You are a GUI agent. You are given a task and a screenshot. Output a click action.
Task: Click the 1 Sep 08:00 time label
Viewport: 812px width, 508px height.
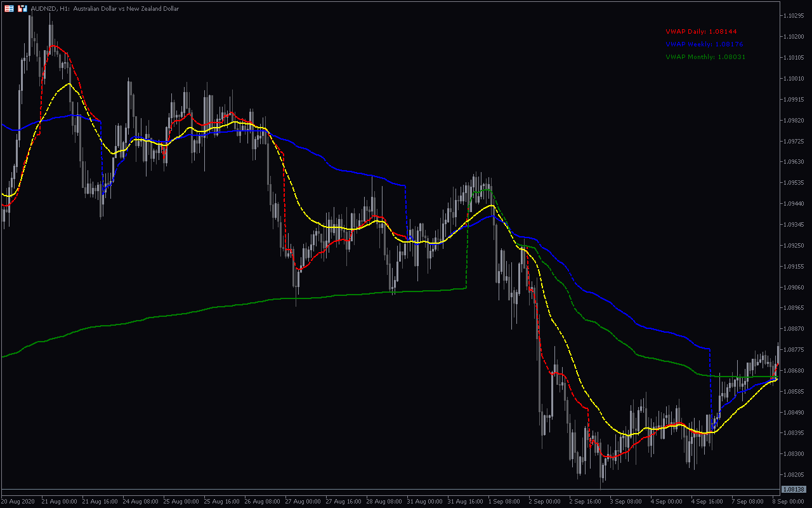pos(506,502)
